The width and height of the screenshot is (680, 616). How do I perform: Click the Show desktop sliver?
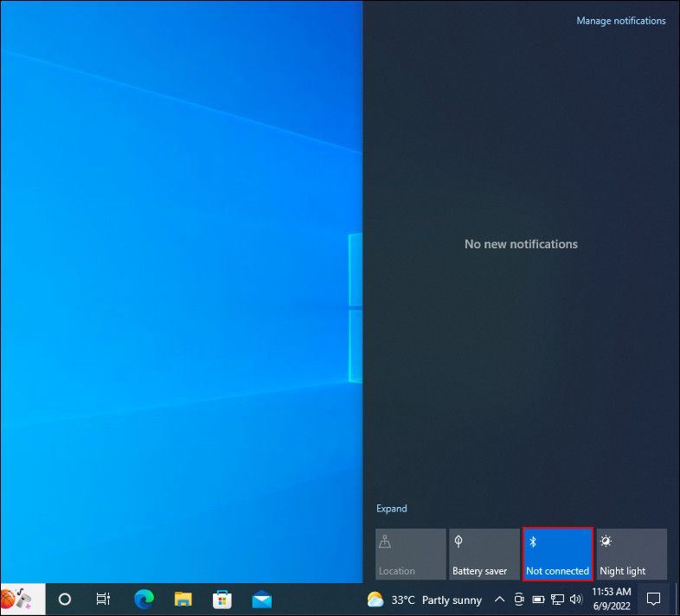point(677,600)
